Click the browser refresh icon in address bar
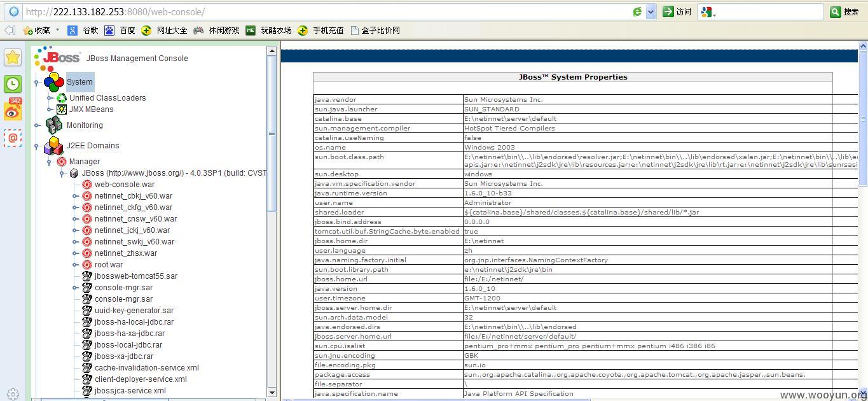This screenshot has height=401, width=868. [x=637, y=11]
